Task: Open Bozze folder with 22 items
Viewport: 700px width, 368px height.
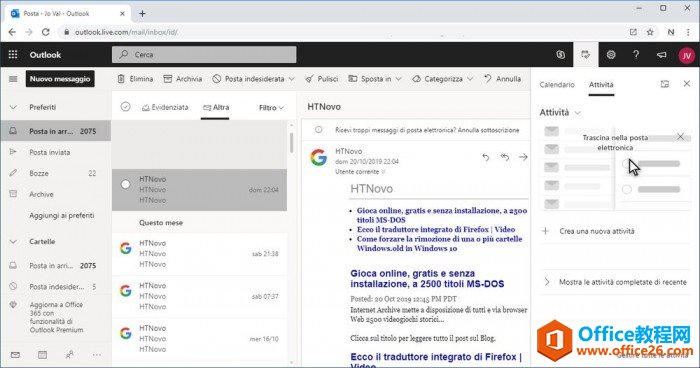Action: tap(56, 173)
